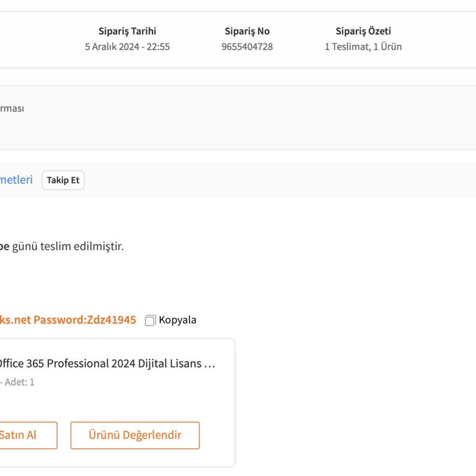Click the Ürünü Değerlendir button
The width and height of the screenshot is (476, 476).
click(135, 435)
